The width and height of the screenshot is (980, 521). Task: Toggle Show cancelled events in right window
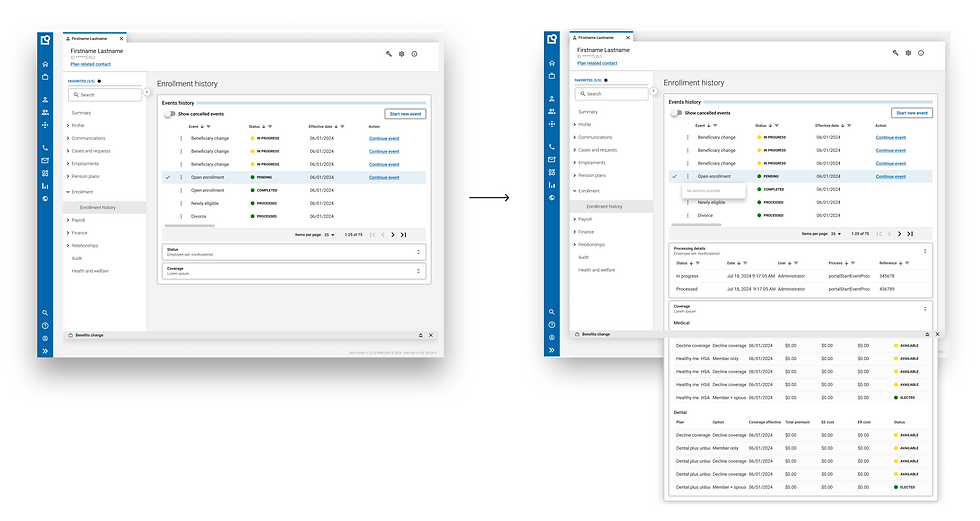click(x=676, y=113)
